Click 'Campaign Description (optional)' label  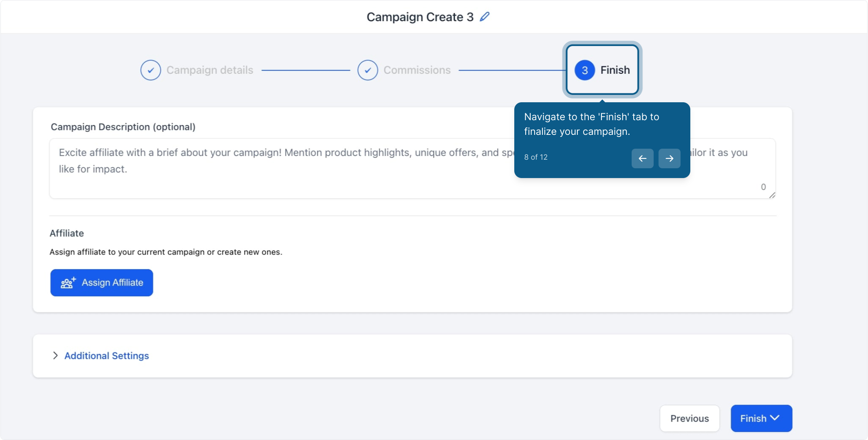[x=123, y=127]
